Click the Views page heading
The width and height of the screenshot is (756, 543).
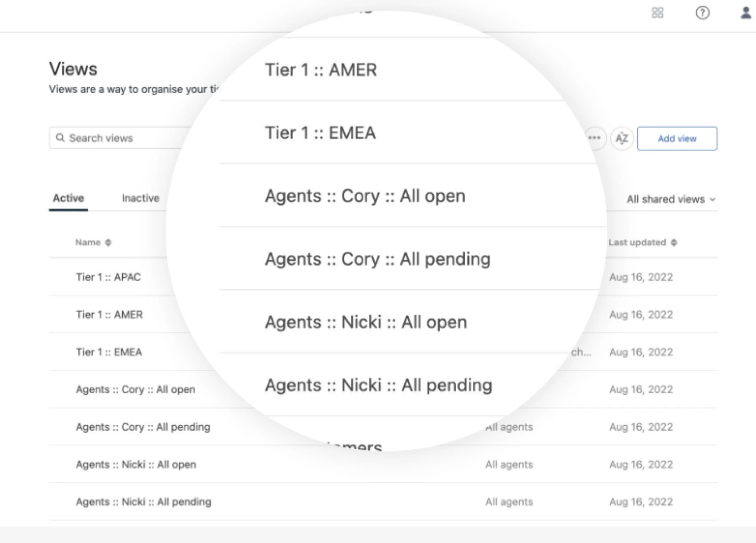(73, 69)
